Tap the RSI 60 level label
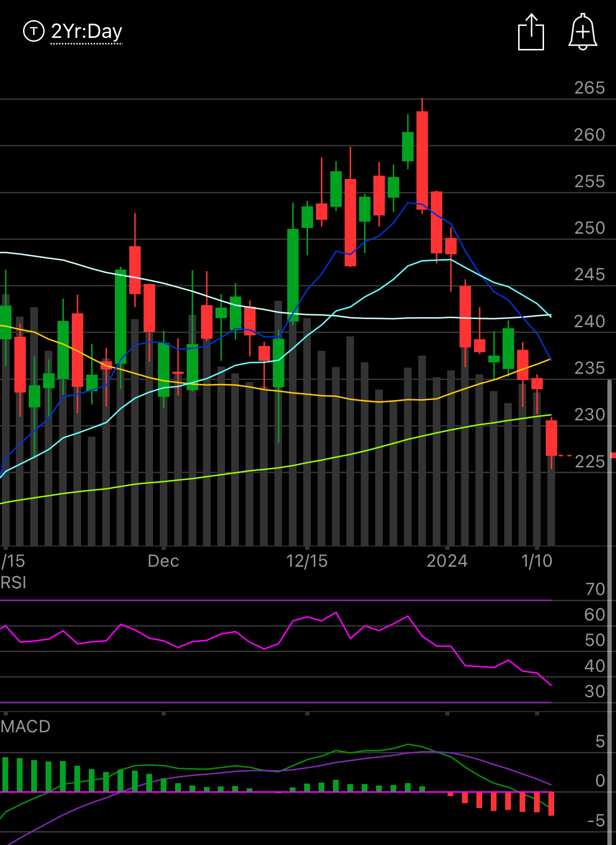The width and height of the screenshot is (616, 845). click(x=595, y=615)
